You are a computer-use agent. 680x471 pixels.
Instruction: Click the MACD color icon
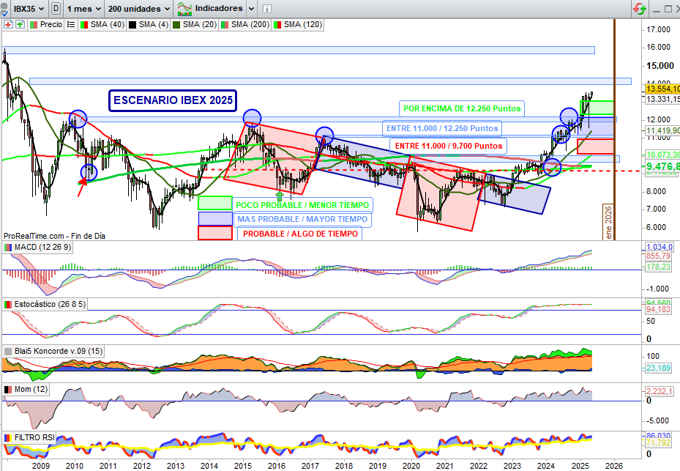pos(8,247)
